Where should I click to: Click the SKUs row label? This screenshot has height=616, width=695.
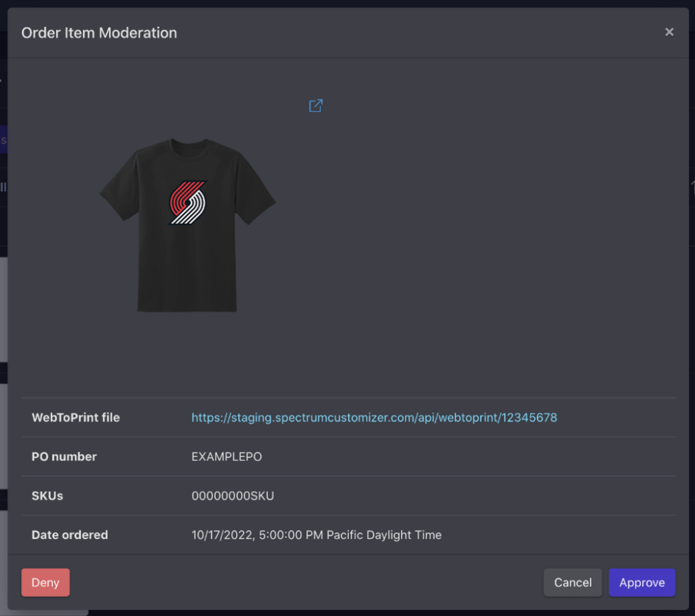pyautogui.click(x=48, y=495)
